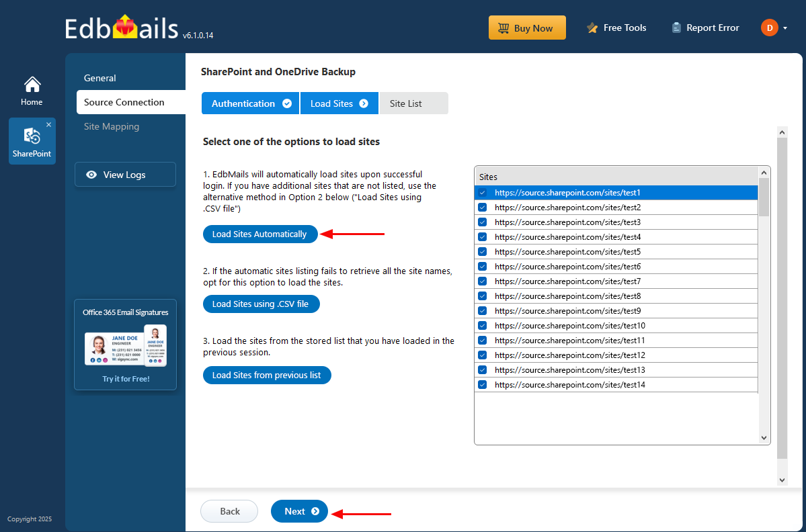Click the sites list scroll up arrow
Viewport: 806px width, 532px height.
764,173
